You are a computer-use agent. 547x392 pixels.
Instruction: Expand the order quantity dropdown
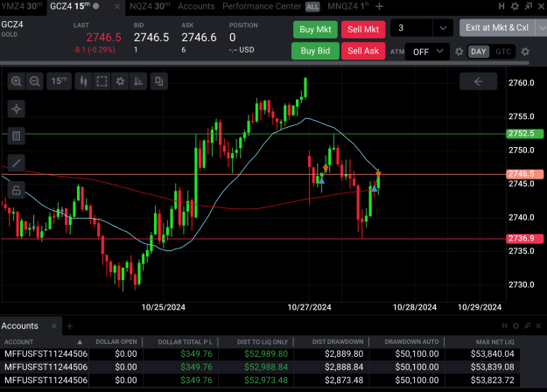(x=443, y=28)
